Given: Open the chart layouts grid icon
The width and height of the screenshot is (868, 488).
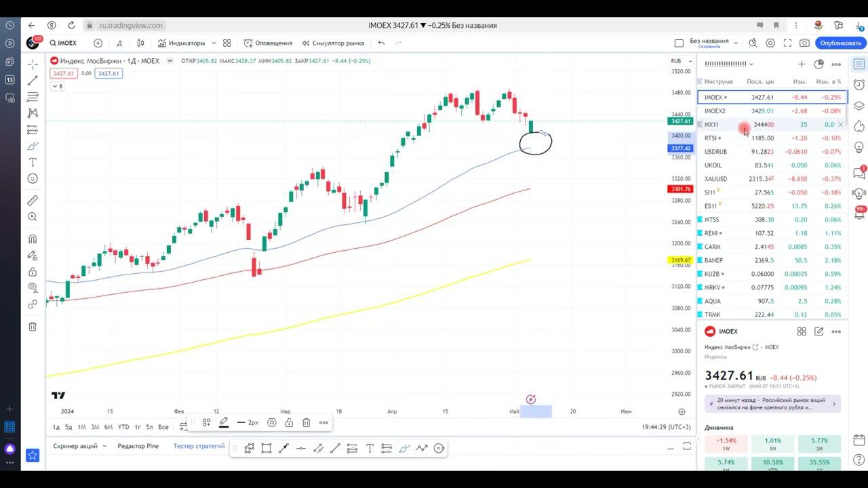Looking at the screenshot, I should [x=227, y=43].
